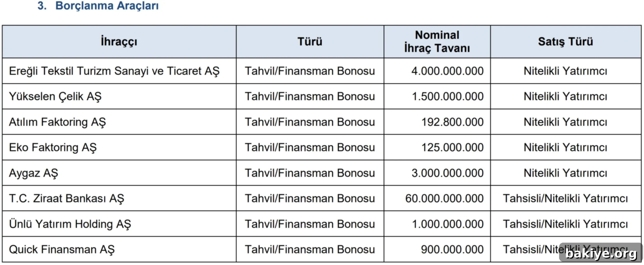Select the Yükselen Çelik AŞ cell
Screen dimensions: 644x265
(x=119, y=97)
